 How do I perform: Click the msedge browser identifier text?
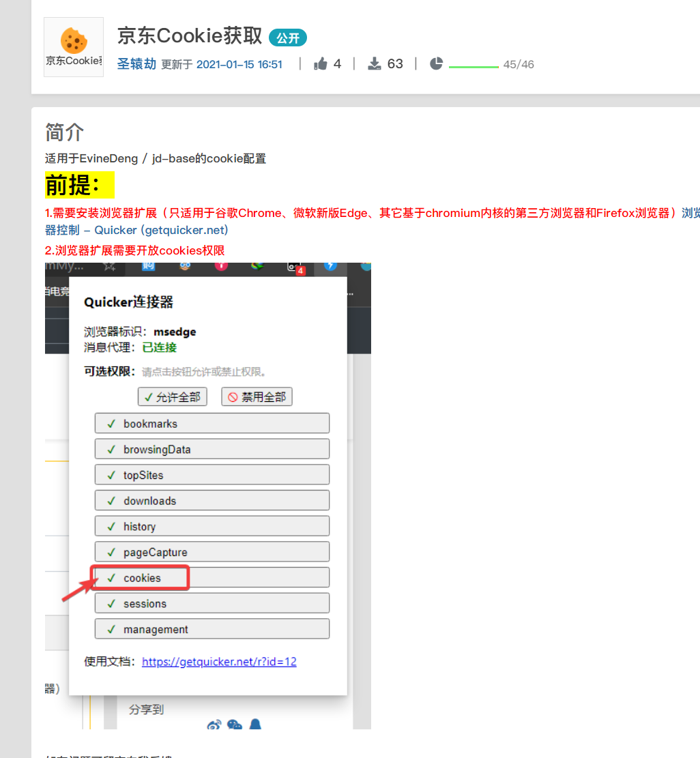pyautogui.click(x=175, y=332)
